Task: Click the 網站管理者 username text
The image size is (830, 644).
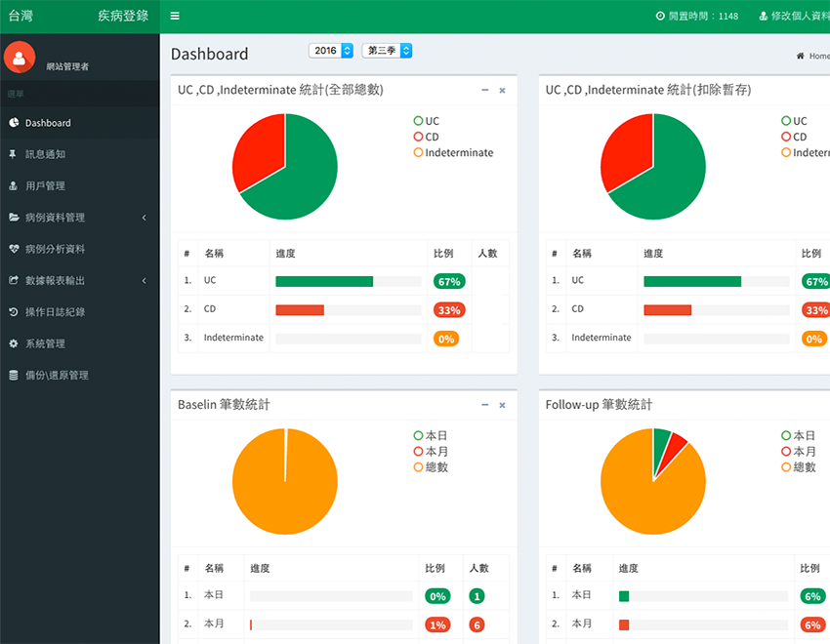Action: coord(67,66)
